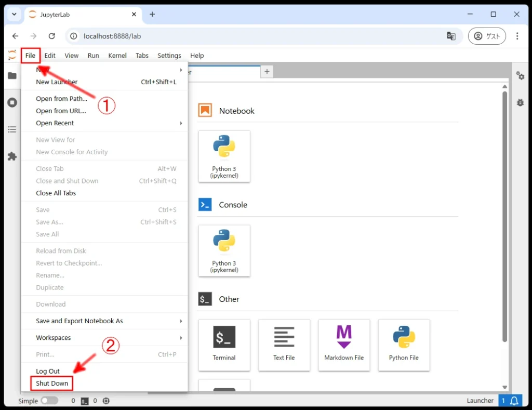Click the translate page icon in address bar
This screenshot has width=532, height=410.
(x=451, y=36)
